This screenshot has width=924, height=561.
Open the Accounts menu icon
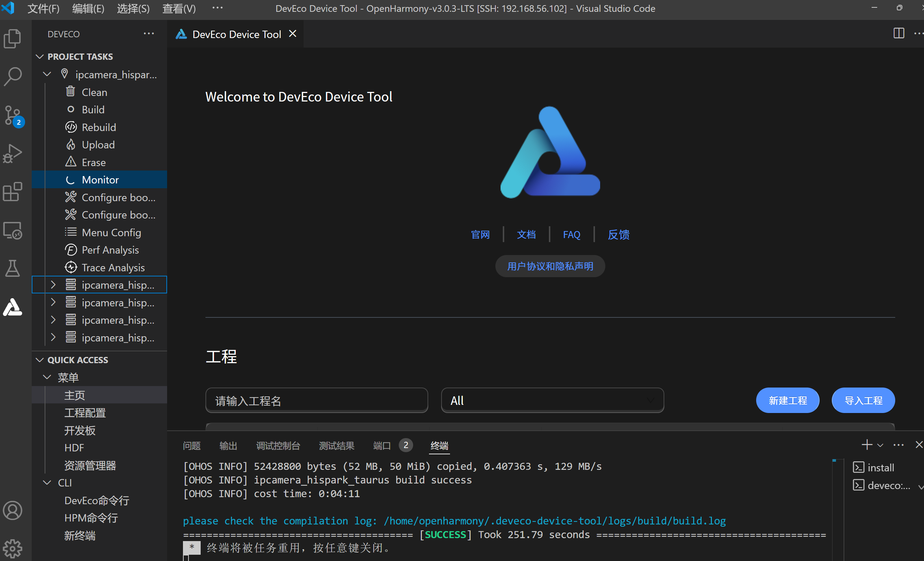(13, 510)
